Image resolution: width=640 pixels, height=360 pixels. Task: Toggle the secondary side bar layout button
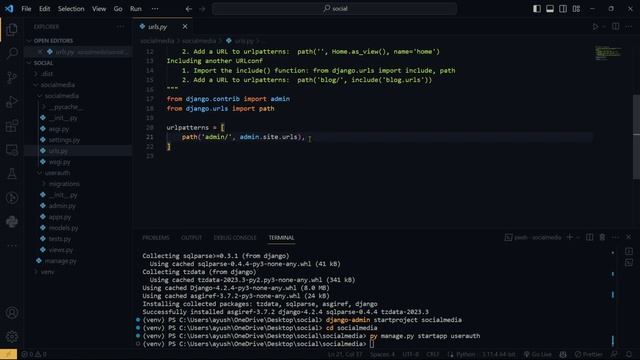[563, 9]
